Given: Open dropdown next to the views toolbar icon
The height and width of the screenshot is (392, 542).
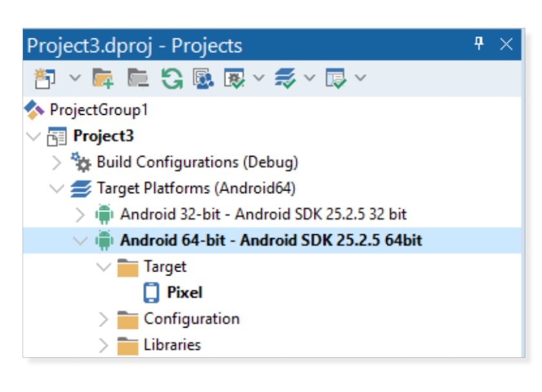Looking at the screenshot, I should tap(360, 78).
